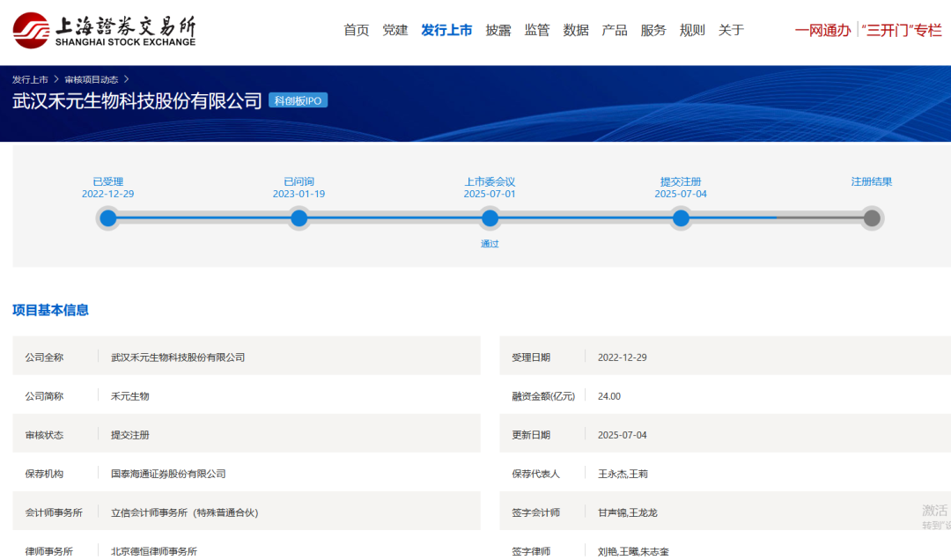Click the 审核项目动态 breadcrumb link
The height and width of the screenshot is (560, 951).
click(91, 79)
